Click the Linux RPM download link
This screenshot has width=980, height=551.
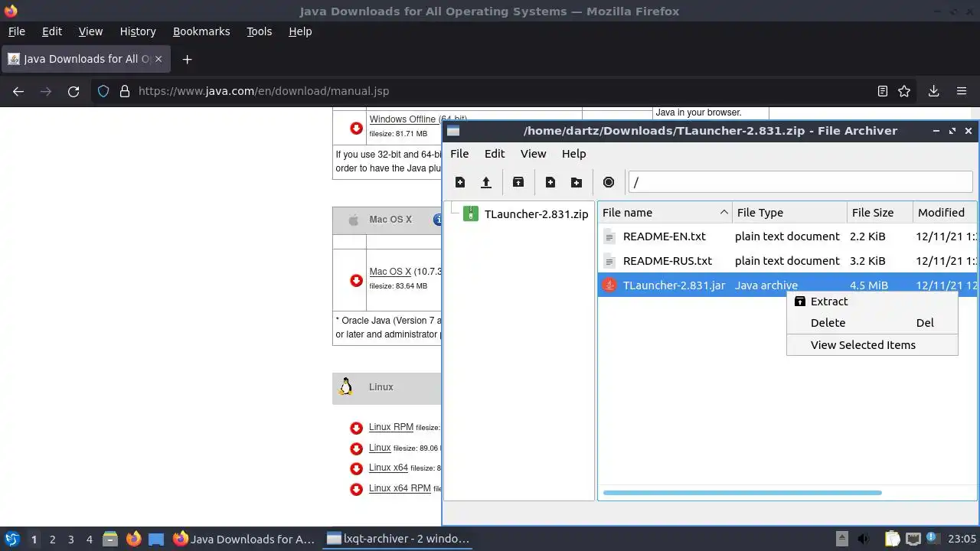[390, 427]
